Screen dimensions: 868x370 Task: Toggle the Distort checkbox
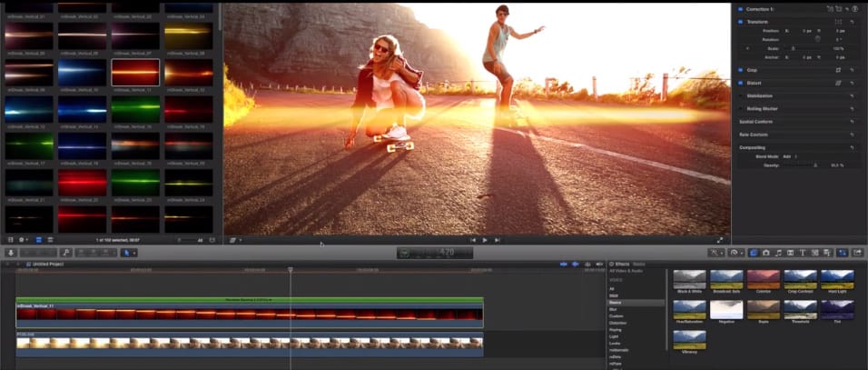741,83
